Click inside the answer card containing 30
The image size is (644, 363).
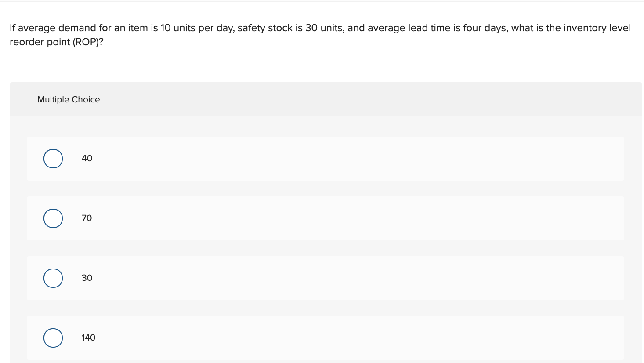[x=308, y=278]
